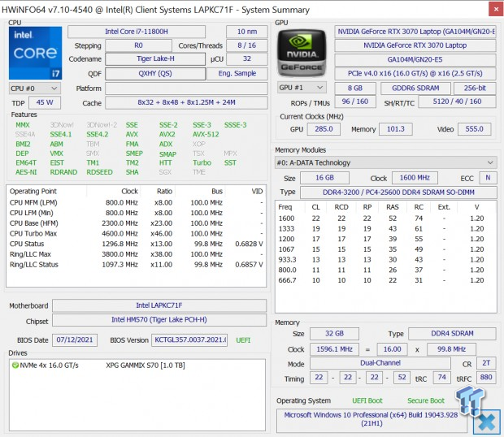Viewport: 504px width, 437px height.
Task: Click the PCIe v4.0 x16 link field
Action: point(415,74)
